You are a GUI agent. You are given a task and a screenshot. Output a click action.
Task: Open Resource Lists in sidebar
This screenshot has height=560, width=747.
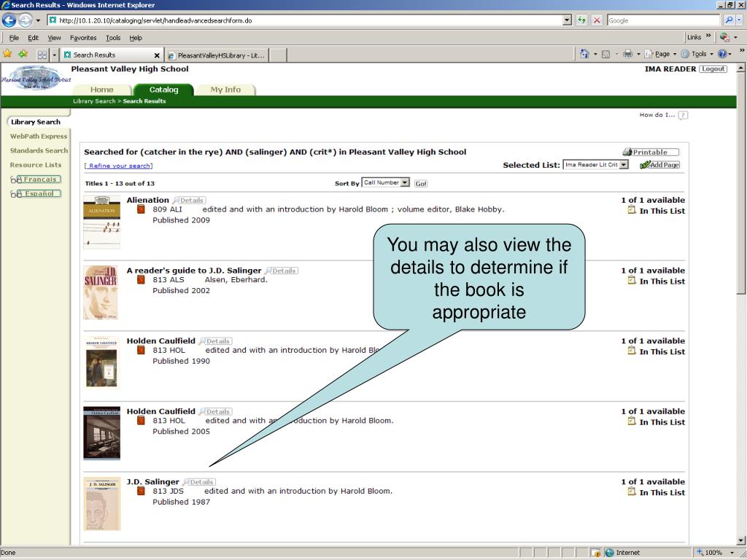36,165
